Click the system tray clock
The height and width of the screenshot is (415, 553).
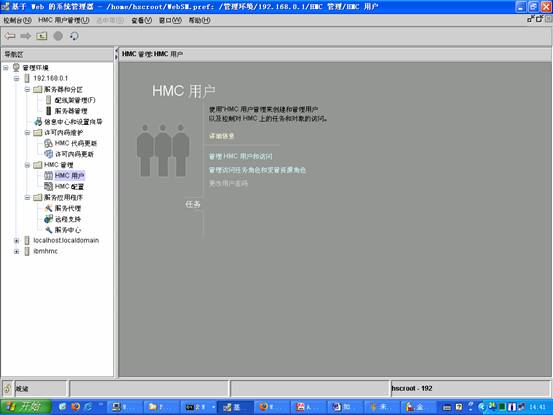[538, 407]
